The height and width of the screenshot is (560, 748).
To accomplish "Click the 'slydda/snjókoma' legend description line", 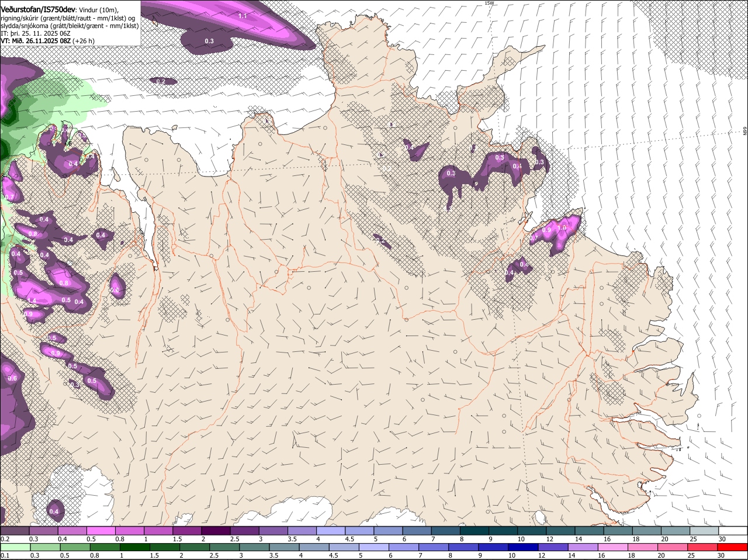I will pyautogui.click(x=70, y=26).
